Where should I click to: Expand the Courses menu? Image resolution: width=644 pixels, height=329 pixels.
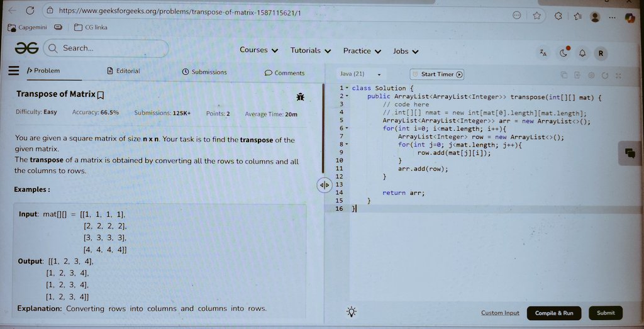pyautogui.click(x=258, y=50)
